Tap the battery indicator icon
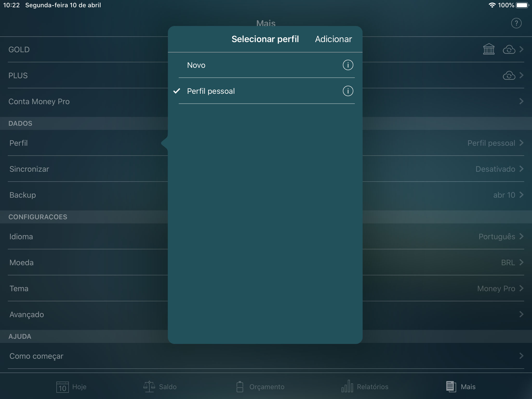 523,5
